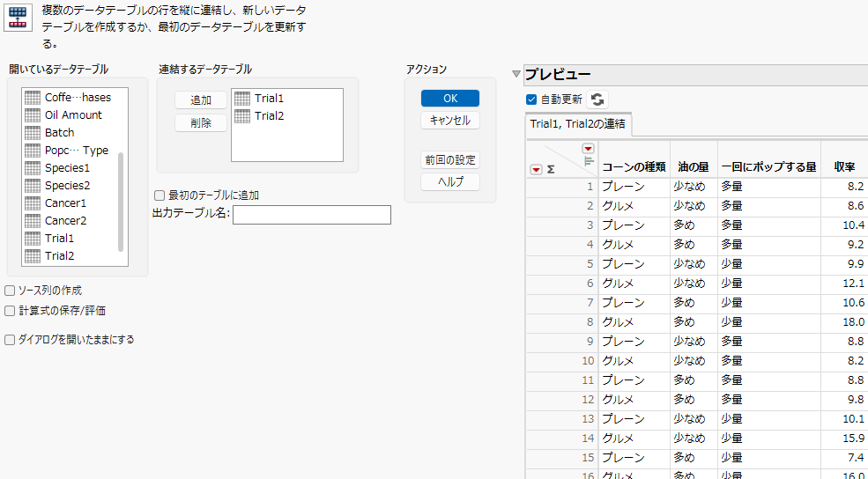Click the refresh preview icon
Screen dimensions: 868x479
click(597, 99)
